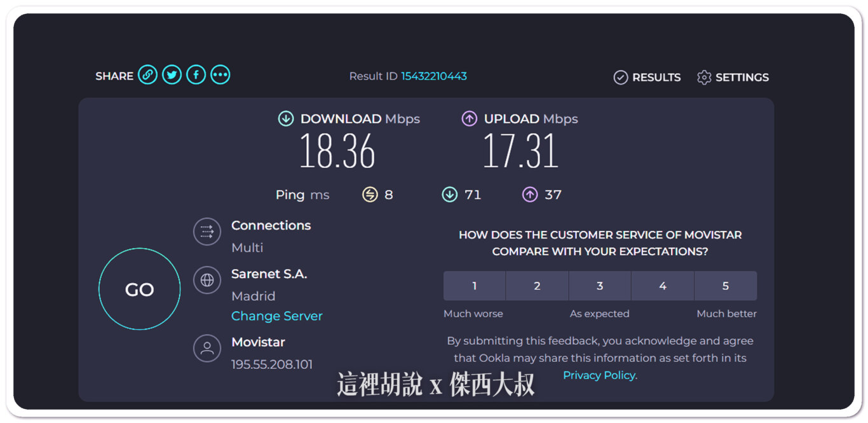
Task: Click the Connections heading
Action: [271, 226]
